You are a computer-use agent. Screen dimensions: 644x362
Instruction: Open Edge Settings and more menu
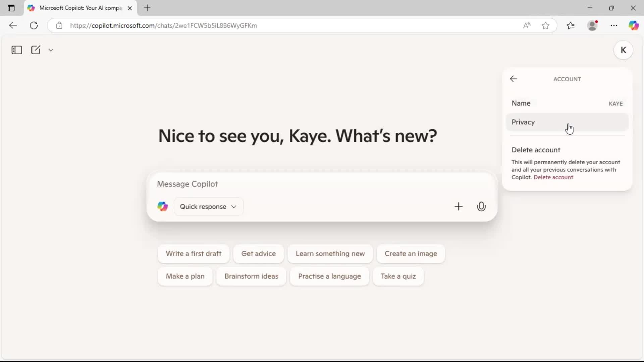click(614, 25)
